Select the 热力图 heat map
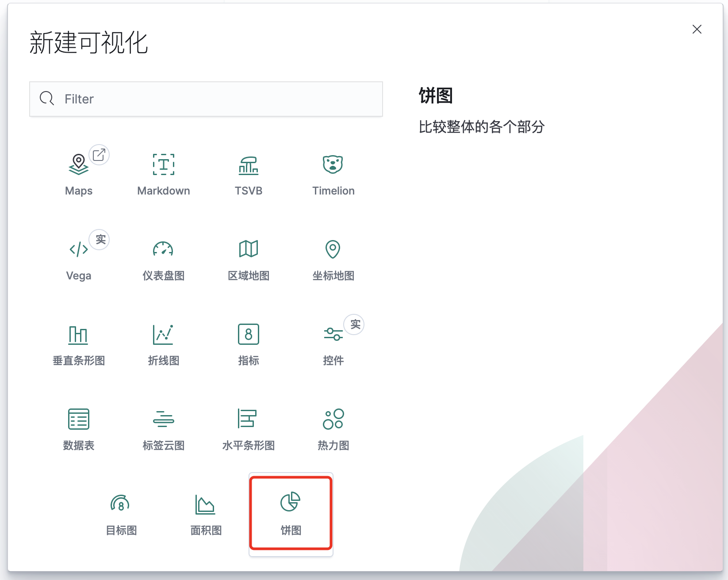The height and width of the screenshot is (580, 728). point(333,429)
